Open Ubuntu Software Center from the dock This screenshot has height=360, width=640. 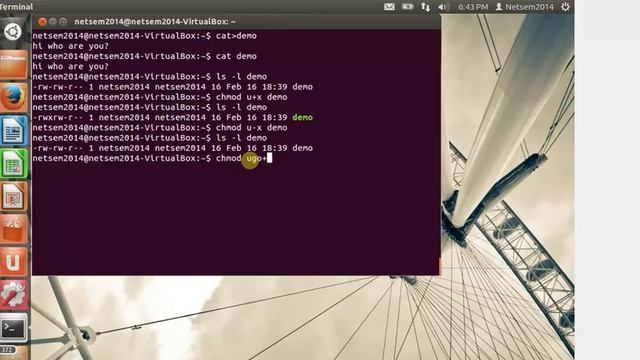(x=13, y=229)
